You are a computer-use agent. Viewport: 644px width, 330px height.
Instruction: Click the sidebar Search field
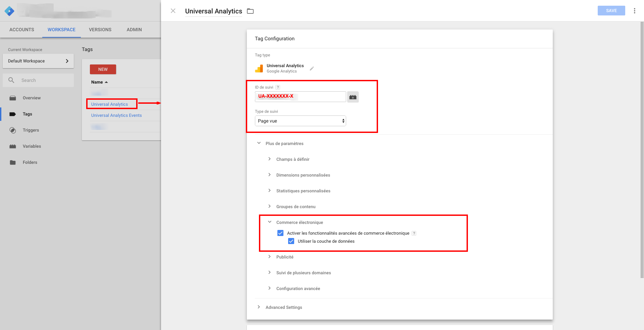[38, 80]
